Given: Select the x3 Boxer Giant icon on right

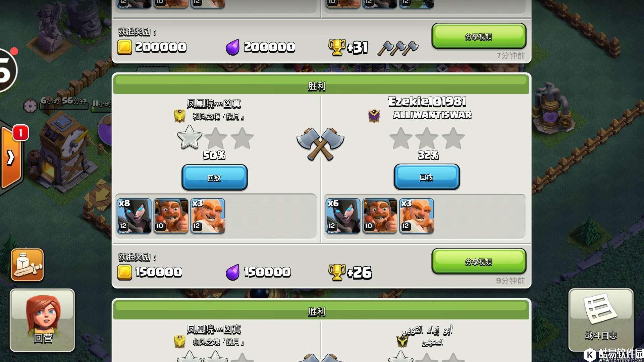Looking at the screenshot, I should click(417, 216).
